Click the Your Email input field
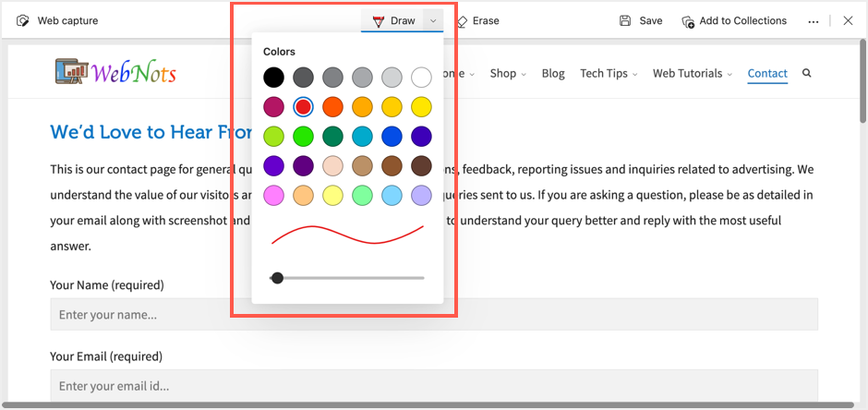Image resolution: width=868 pixels, height=410 pixels. click(x=434, y=385)
